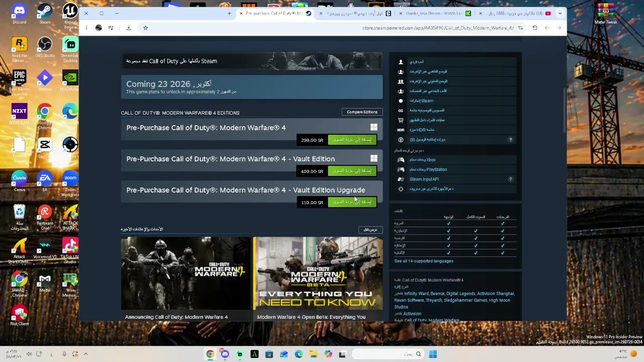Go back using the browser back arrow
The width and height of the screenshot is (644, 362).
click(x=559, y=28)
